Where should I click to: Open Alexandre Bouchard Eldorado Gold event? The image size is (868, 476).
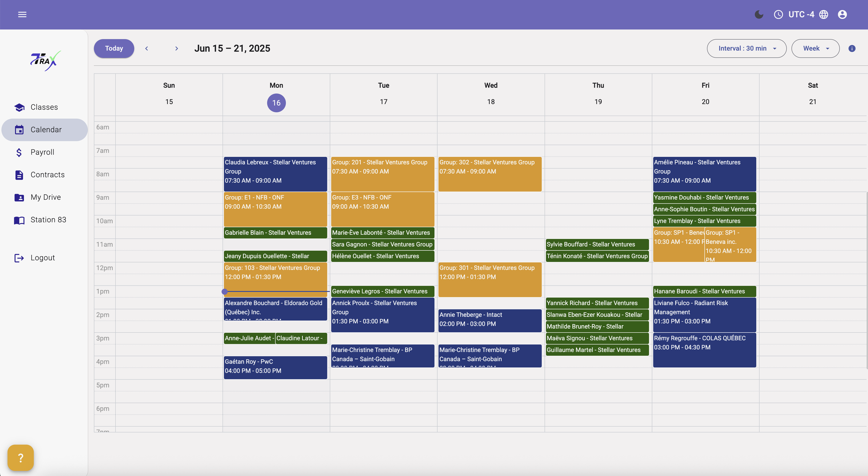[x=275, y=309]
